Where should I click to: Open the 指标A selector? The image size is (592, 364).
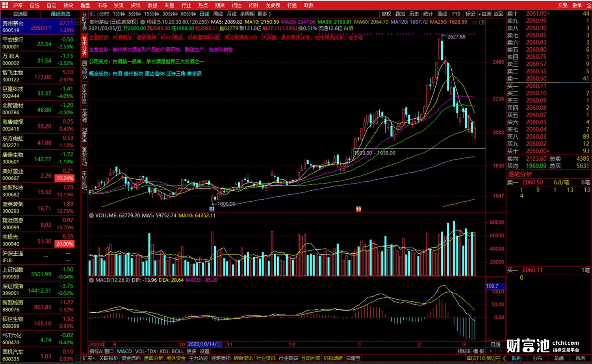point(96,351)
